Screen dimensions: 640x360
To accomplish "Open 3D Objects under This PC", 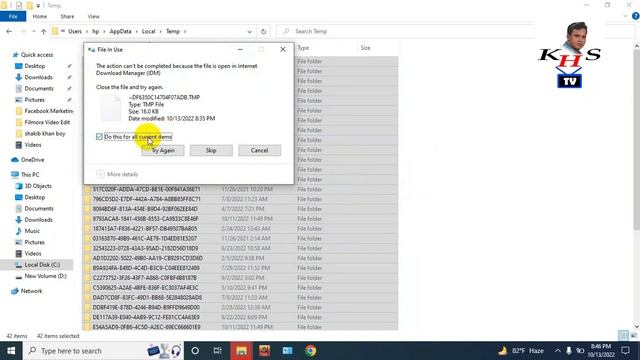I will pyautogui.click(x=38, y=186).
